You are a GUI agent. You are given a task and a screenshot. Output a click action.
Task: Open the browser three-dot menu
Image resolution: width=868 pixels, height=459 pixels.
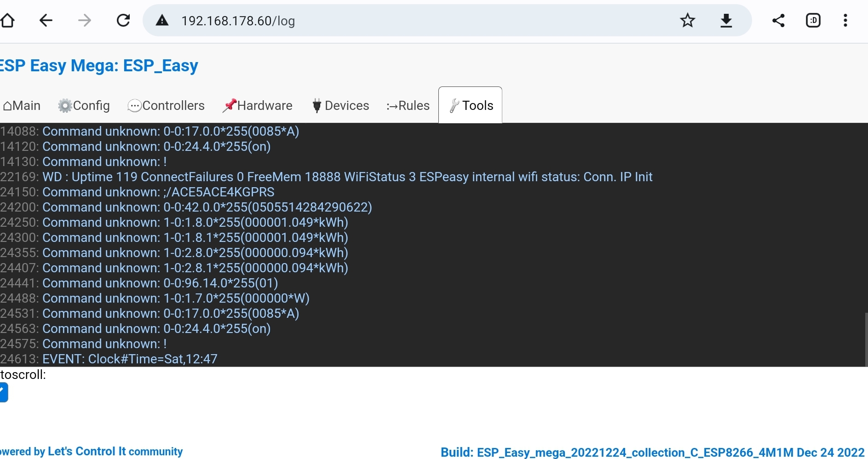pos(845,20)
